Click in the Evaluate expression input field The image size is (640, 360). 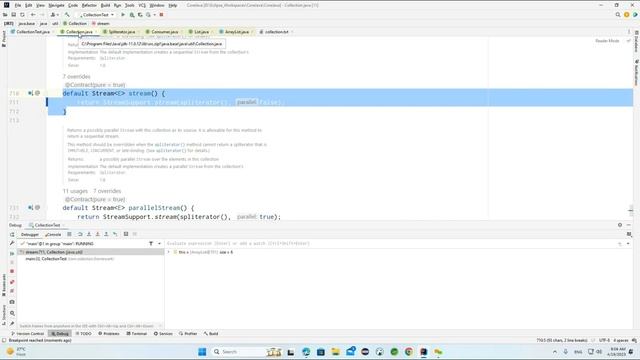coord(390,244)
